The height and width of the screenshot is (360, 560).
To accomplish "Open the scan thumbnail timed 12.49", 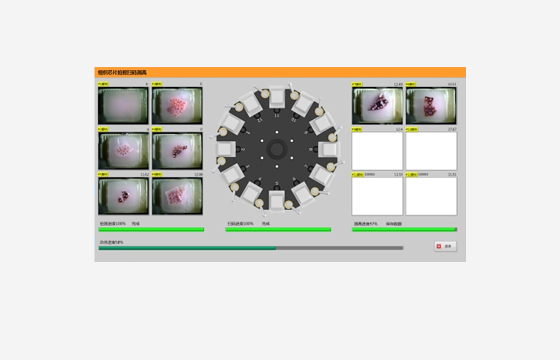I will coord(377,106).
